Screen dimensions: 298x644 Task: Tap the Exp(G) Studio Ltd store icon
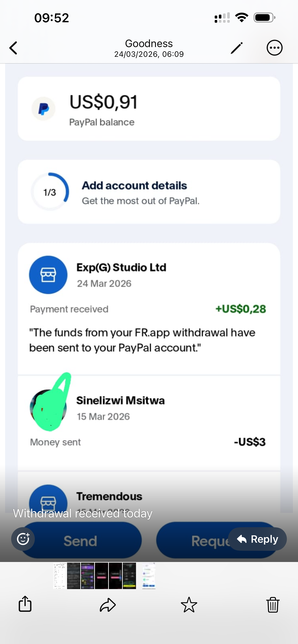(x=48, y=275)
